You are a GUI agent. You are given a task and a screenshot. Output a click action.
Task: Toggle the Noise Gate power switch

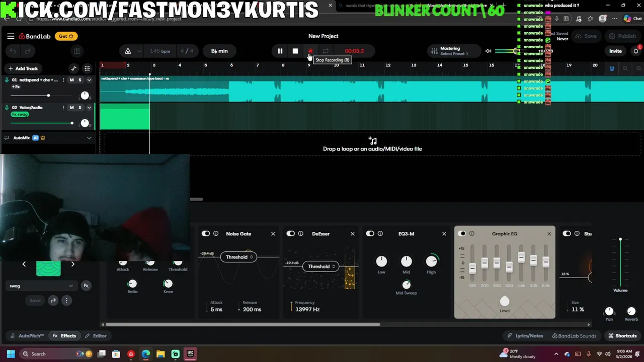206,234
